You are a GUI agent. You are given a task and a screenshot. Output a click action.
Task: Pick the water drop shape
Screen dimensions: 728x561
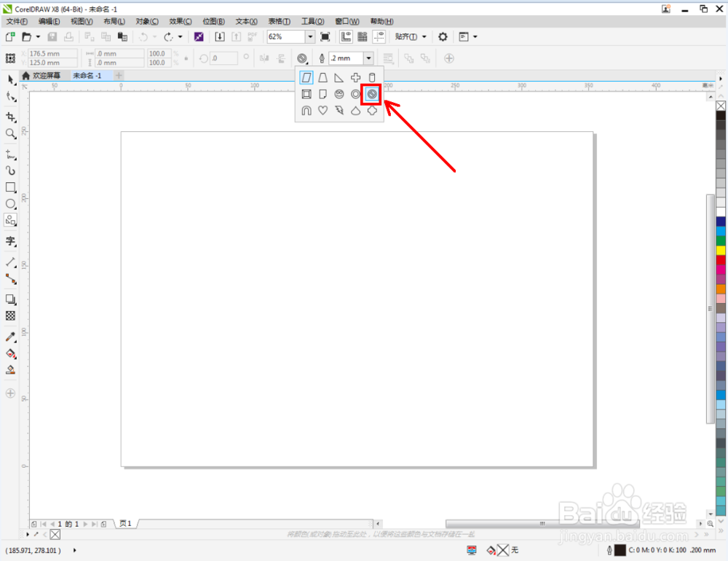pyautogui.click(x=356, y=111)
